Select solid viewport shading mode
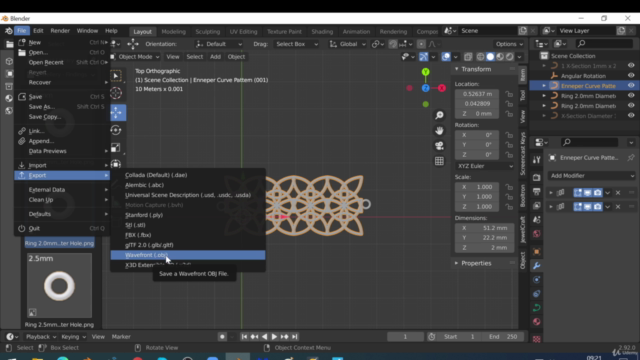 click(490, 57)
